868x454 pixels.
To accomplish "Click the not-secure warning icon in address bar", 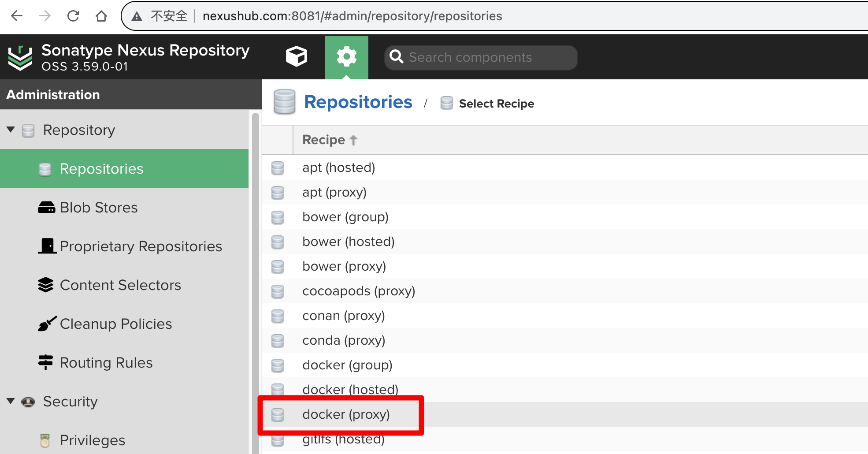I will [137, 16].
